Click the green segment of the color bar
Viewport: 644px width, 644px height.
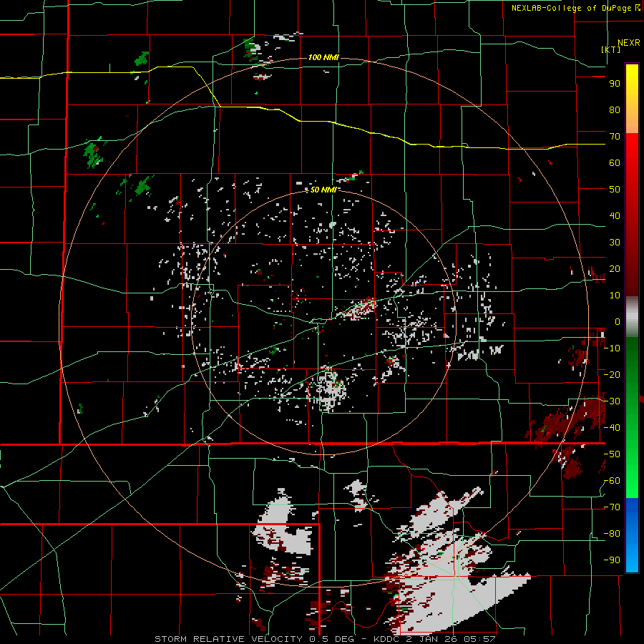(x=632, y=418)
